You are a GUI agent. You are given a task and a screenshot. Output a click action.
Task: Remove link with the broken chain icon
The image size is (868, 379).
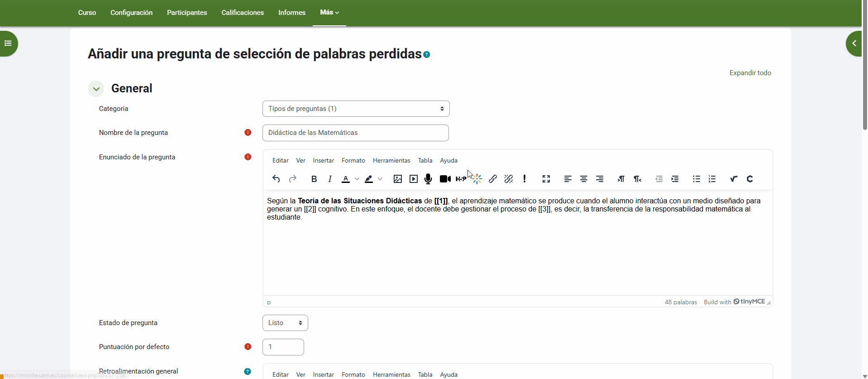509,179
